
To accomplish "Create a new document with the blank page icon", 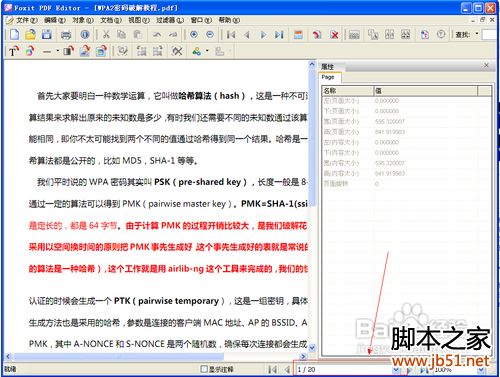I will pos(14,35).
